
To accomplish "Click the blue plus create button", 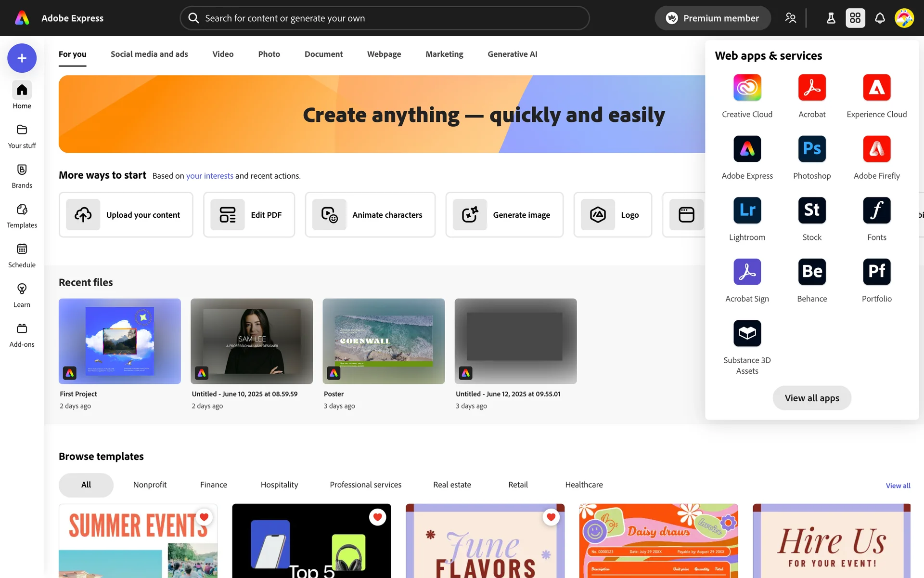I will click(x=22, y=58).
